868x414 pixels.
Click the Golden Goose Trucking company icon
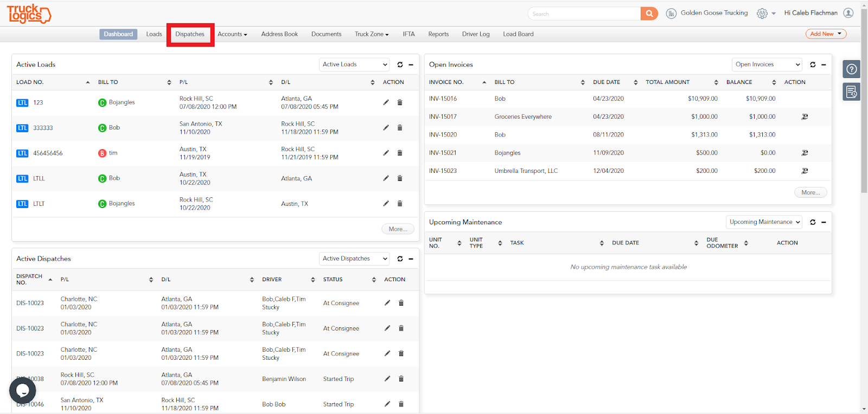pyautogui.click(x=671, y=14)
